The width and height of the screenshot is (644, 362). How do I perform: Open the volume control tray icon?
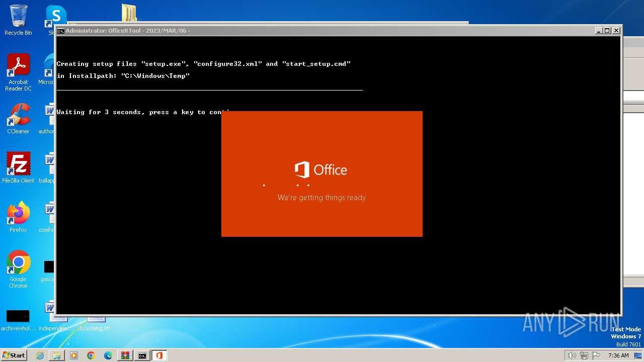click(572, 355)
